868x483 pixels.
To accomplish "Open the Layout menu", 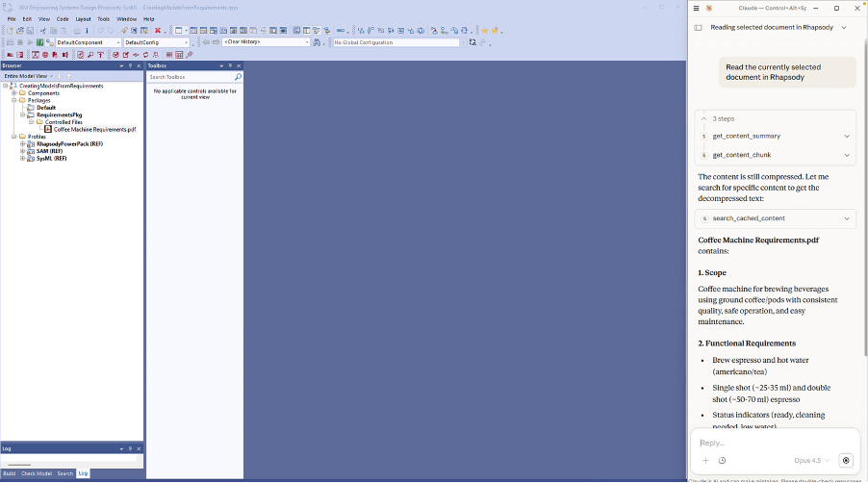I will coord(83,19).
